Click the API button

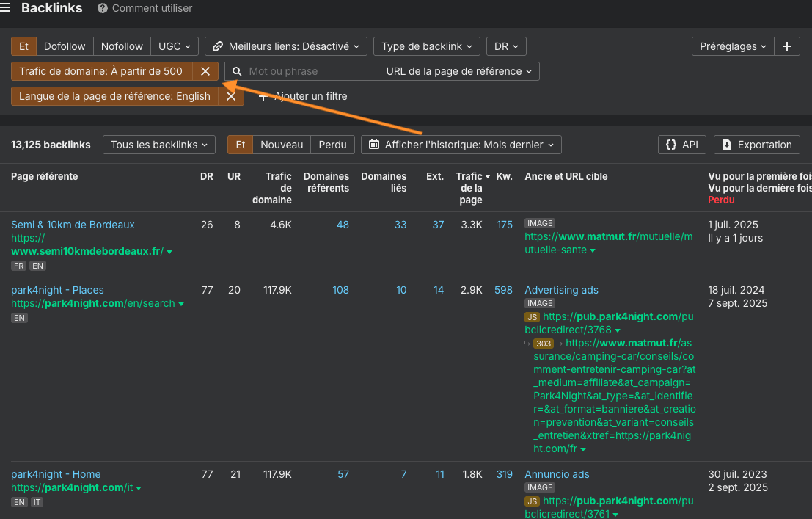(x=681, y=145)
